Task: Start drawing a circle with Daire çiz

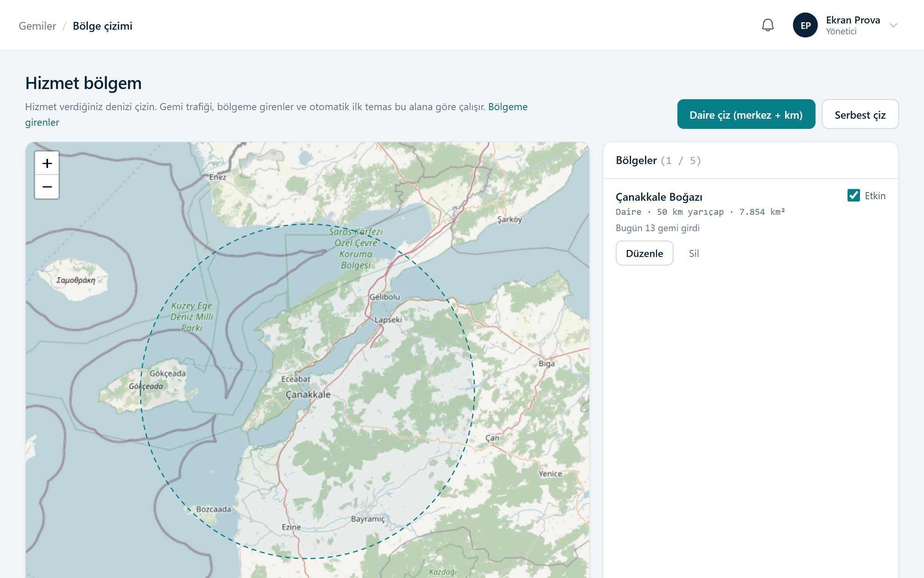Action: tap(746, 114)
